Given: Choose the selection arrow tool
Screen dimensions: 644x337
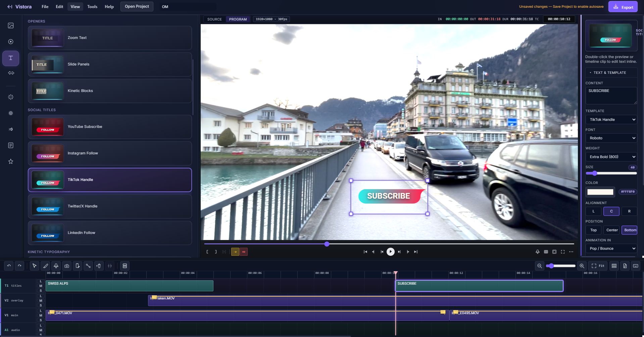Looking at the screenshot, I should [x=35, y=266].
